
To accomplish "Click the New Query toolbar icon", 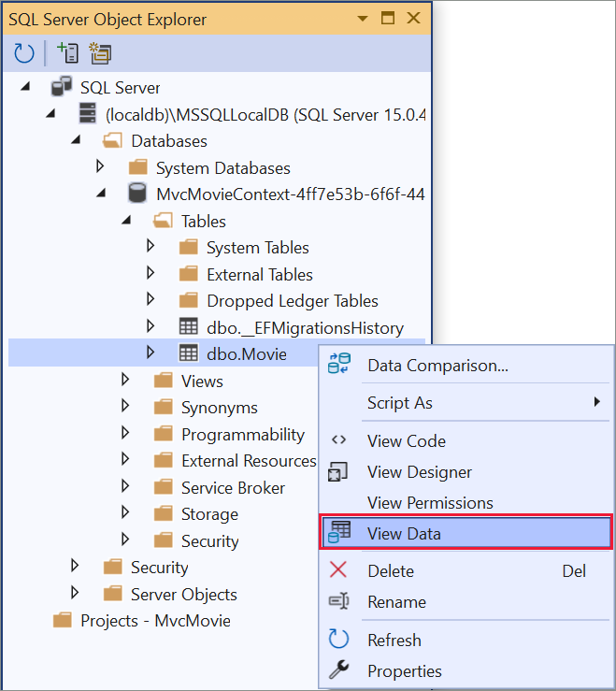I will tap(99, 53).
